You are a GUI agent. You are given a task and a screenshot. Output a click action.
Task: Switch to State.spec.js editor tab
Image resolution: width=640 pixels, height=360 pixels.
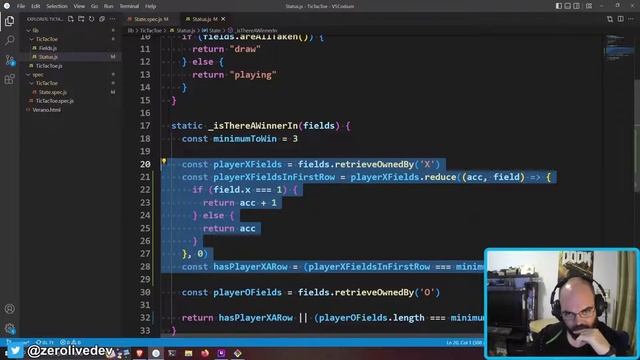pyautogui.click(x=151, y=19)
